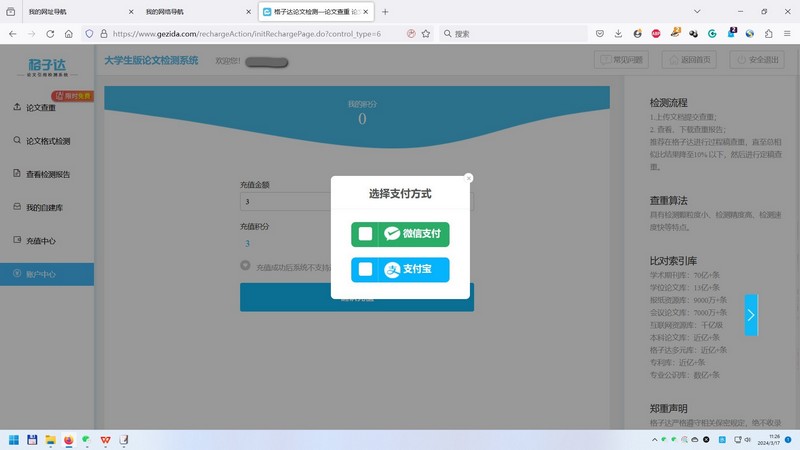Screen dimensions: 800x450
Task: Click the 充值中心 wallet icon
Action: (x=16, y=240)
